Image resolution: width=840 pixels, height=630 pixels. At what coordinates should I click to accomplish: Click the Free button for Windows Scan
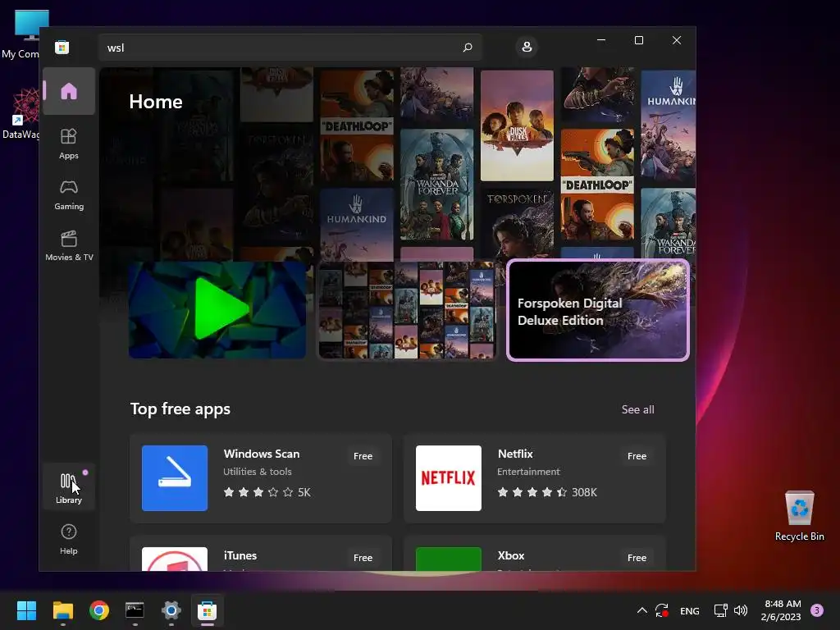tap(363, 456)
